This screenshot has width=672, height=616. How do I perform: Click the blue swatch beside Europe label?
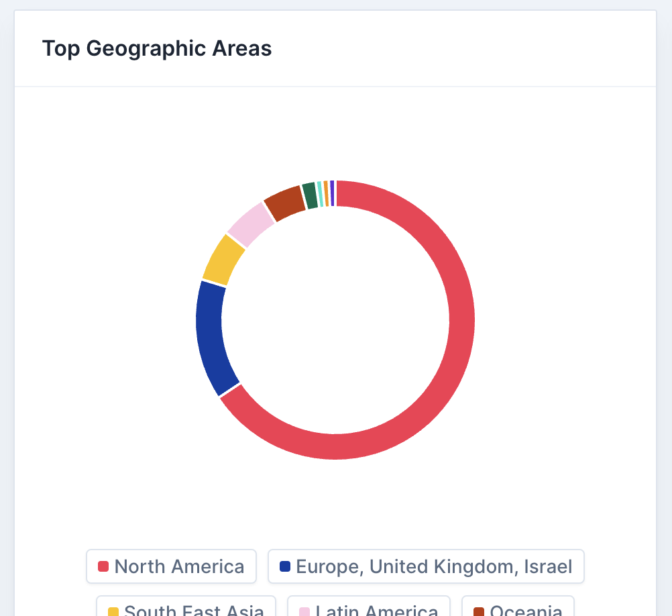[285, 566]
